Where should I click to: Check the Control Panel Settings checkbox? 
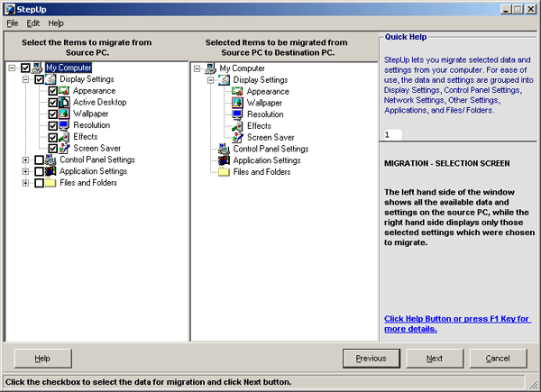click(39, 160)
